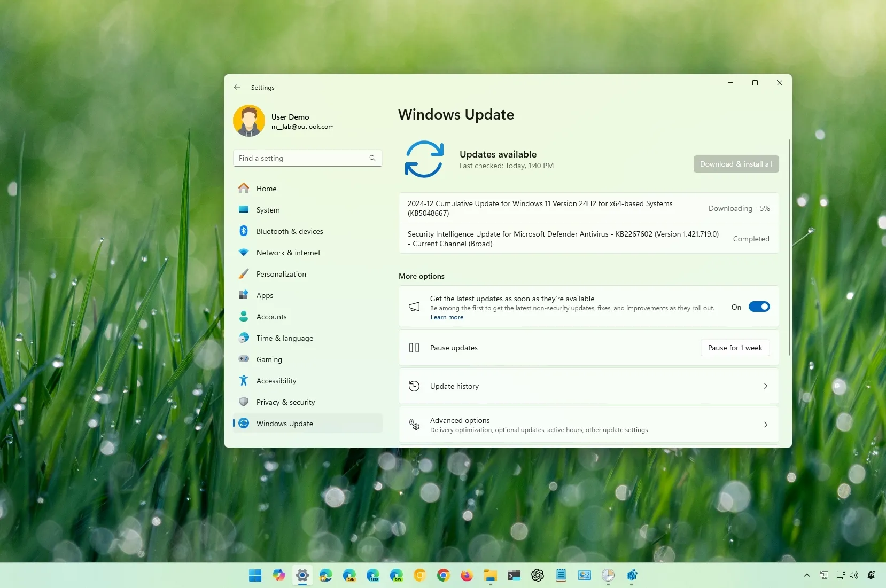
Task: Select Network & internet
Action: [x=308, y=253]
